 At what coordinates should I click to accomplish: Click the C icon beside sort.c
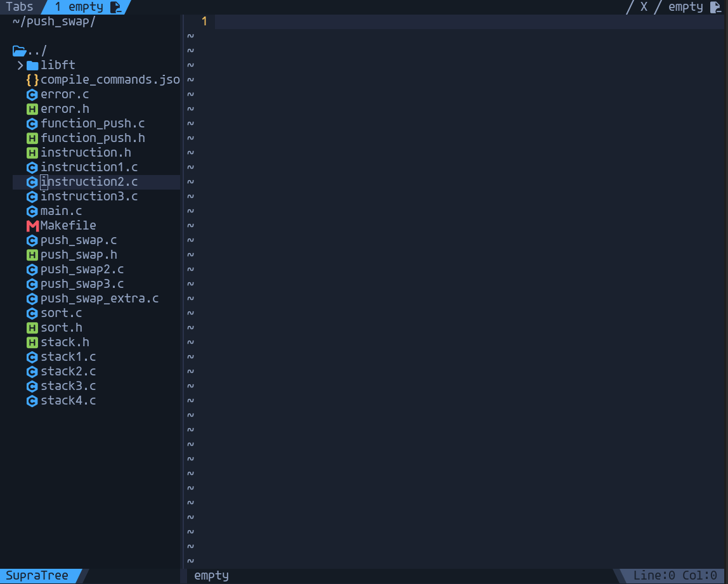pyautogui.click(x=32, y=313)
